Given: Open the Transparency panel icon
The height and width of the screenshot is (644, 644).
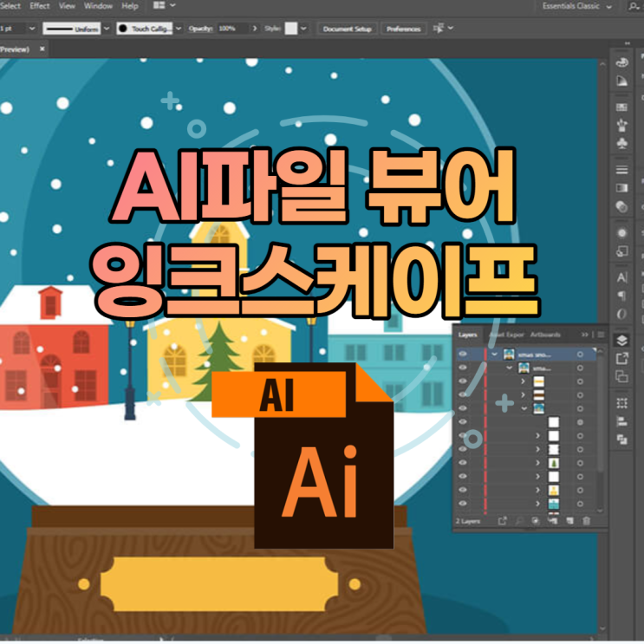Looking at the screenshot, I should (621, 206).
